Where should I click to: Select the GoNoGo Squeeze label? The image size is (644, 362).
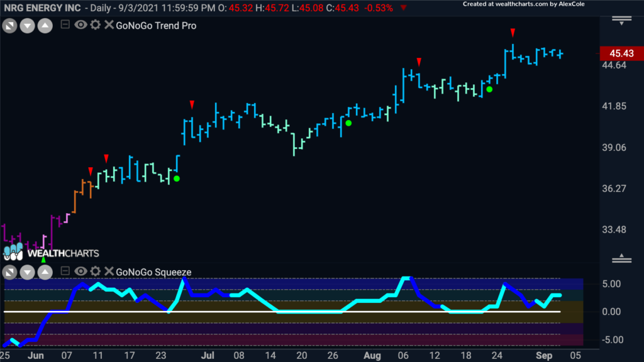pos(153,272)
